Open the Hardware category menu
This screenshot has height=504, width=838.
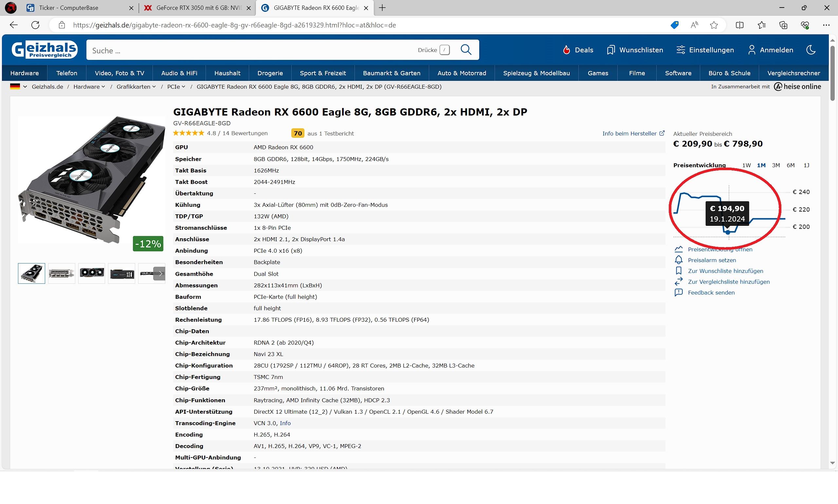tap(25, 73)
